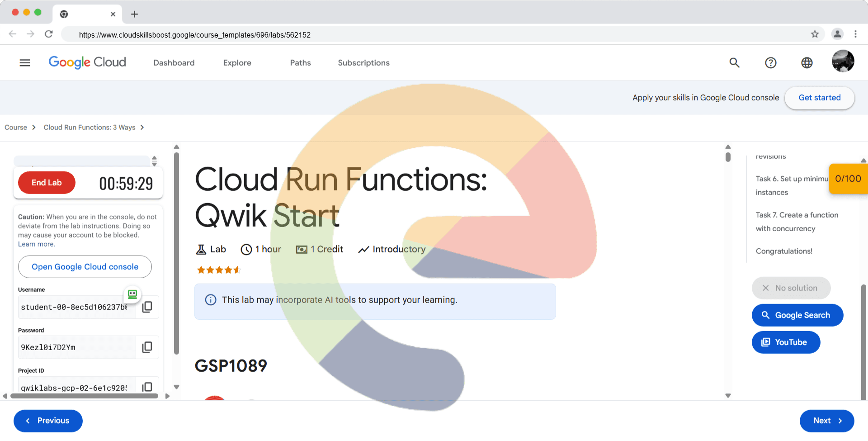
Task: Click the Google Cloud logo
Action: (x=87, y=62)
